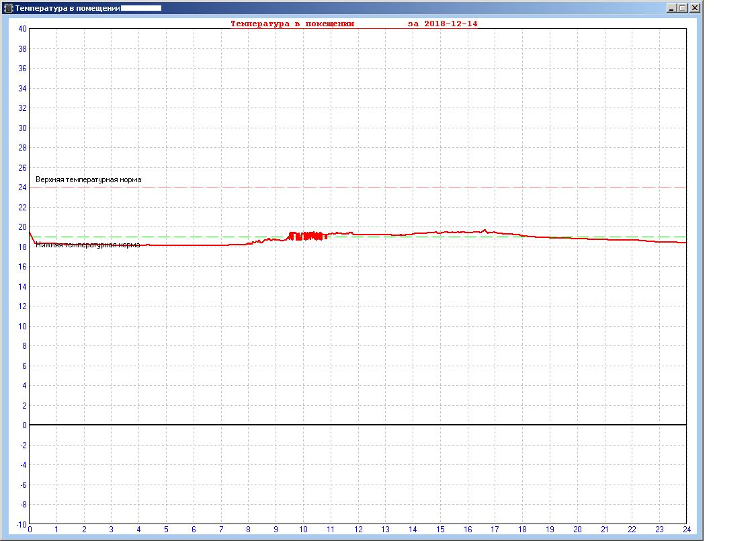Close the temperature chart window
The image size is (756, 541).
point(695,8)
